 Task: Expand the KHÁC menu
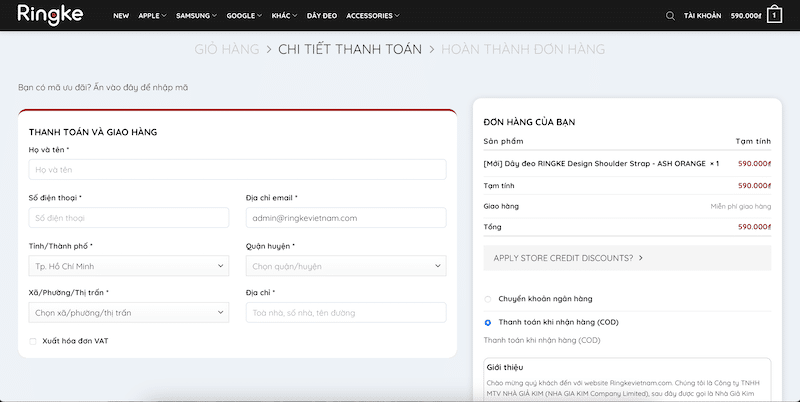click(x=284, y=16)
